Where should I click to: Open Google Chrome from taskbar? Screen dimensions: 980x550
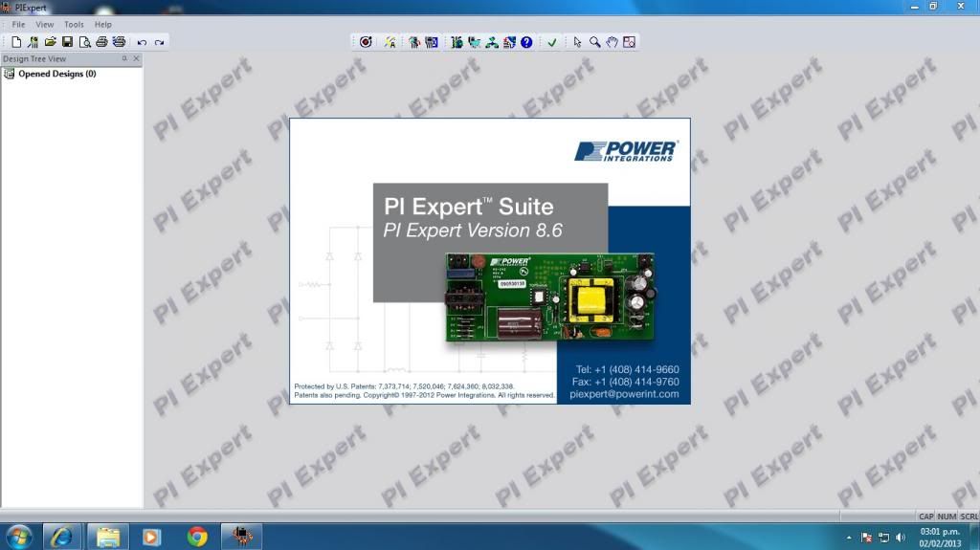[x=197, y=537]
